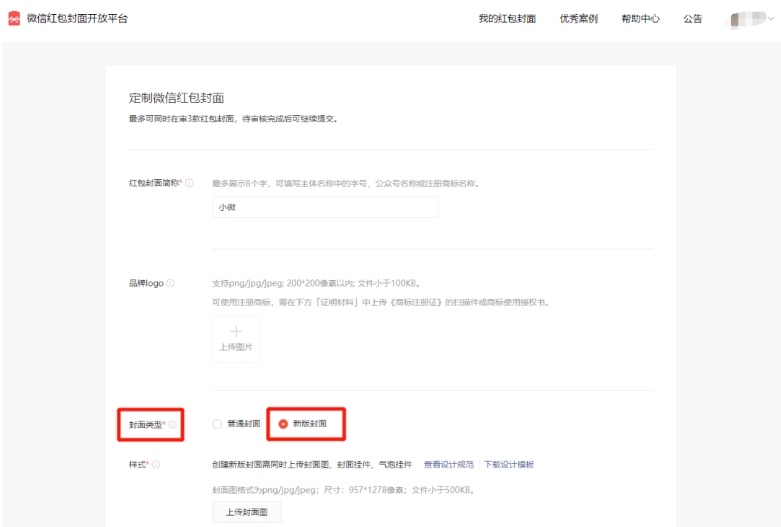Click the 样式 field label
The image size is (781, 527).
pyautogui.click(x=137, y=464)
